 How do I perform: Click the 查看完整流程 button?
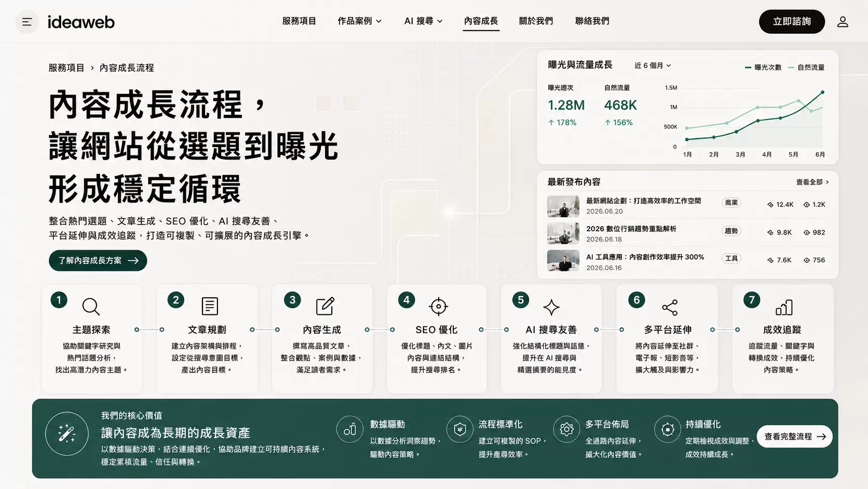[x=794, y=437]
